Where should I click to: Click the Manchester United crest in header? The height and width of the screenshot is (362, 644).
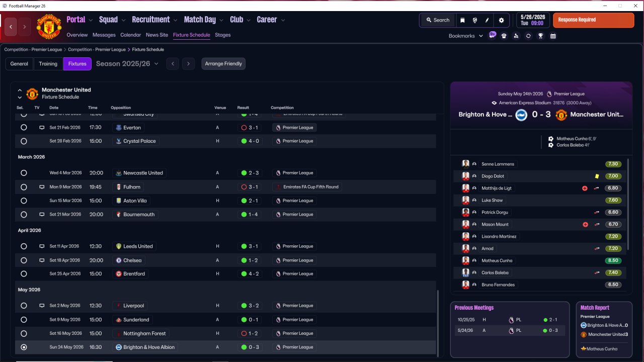[x=49, y=27]
